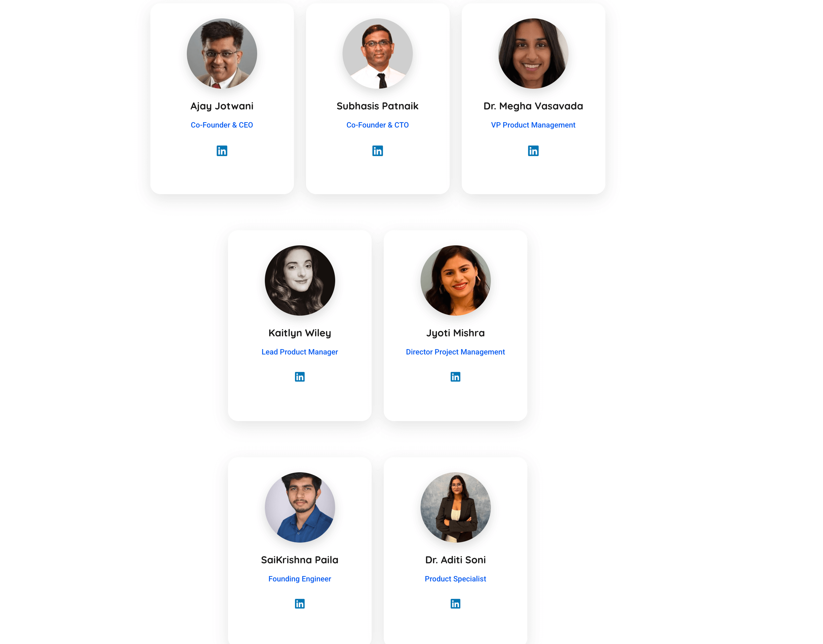This screenshot has height=644, width=823.
Task: Click the Co-Founder & CEO title
Action: point(222,125)
